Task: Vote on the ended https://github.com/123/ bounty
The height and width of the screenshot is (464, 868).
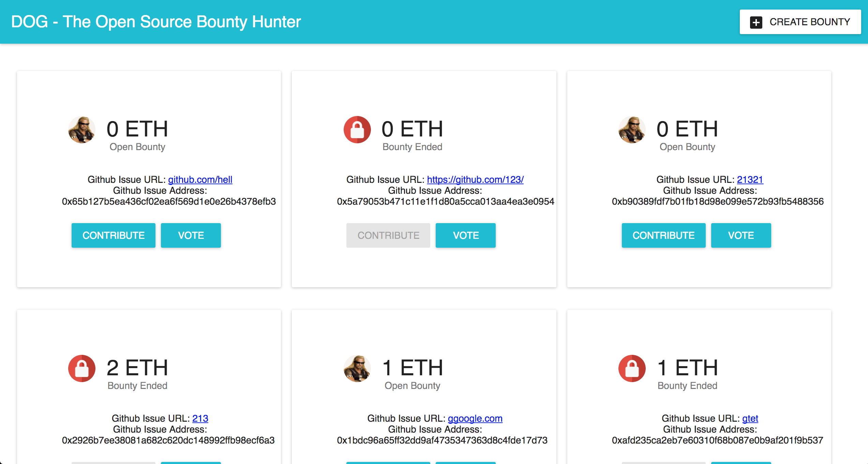Action: (x=466, y=235)
